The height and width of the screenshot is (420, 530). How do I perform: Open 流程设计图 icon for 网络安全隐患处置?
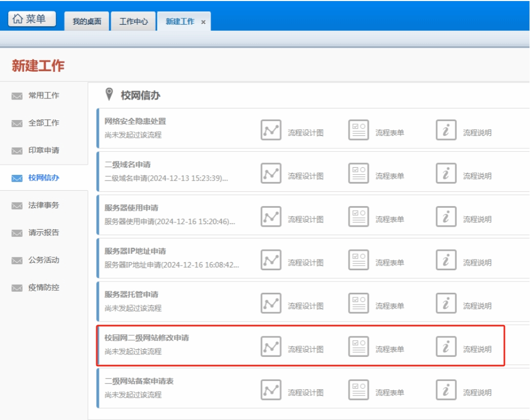tap(271, 130)
